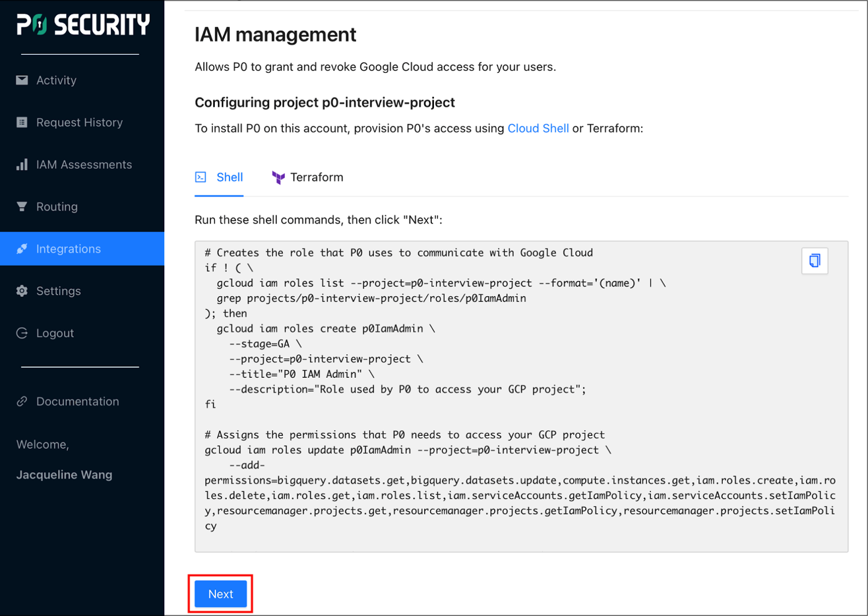Click the copy-to-clipboard icon in code block

814,261
